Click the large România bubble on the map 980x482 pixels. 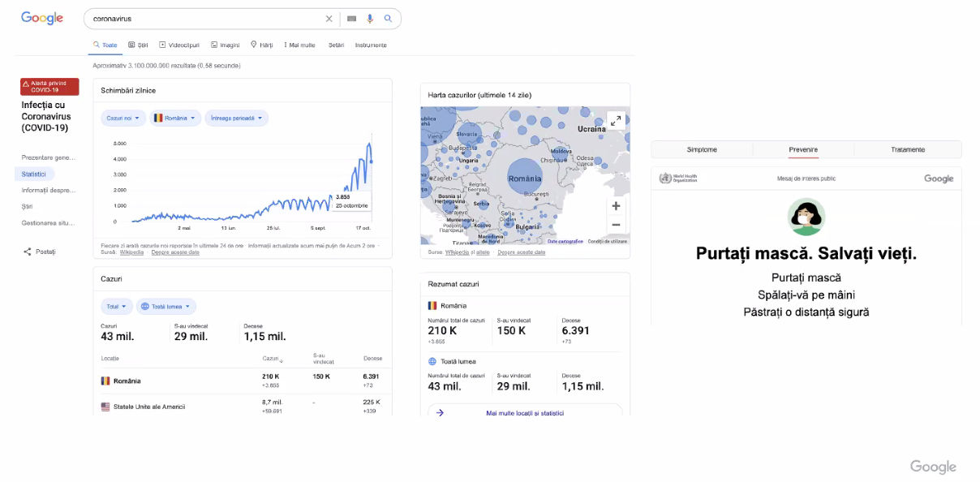tap(525, 177)
